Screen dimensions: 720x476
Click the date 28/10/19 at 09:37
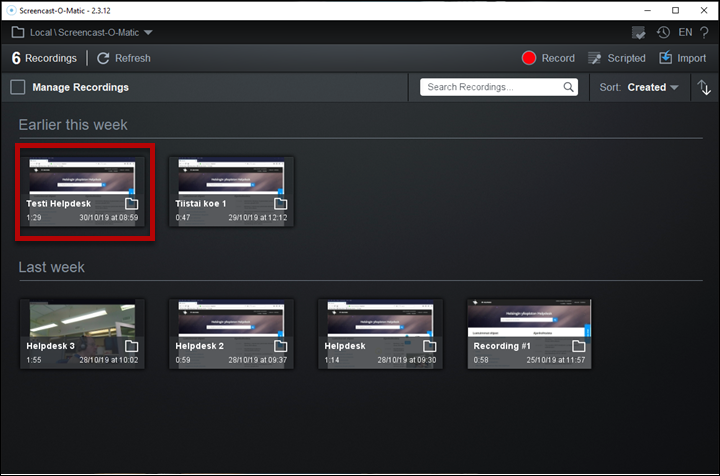[x=258, y=360]
